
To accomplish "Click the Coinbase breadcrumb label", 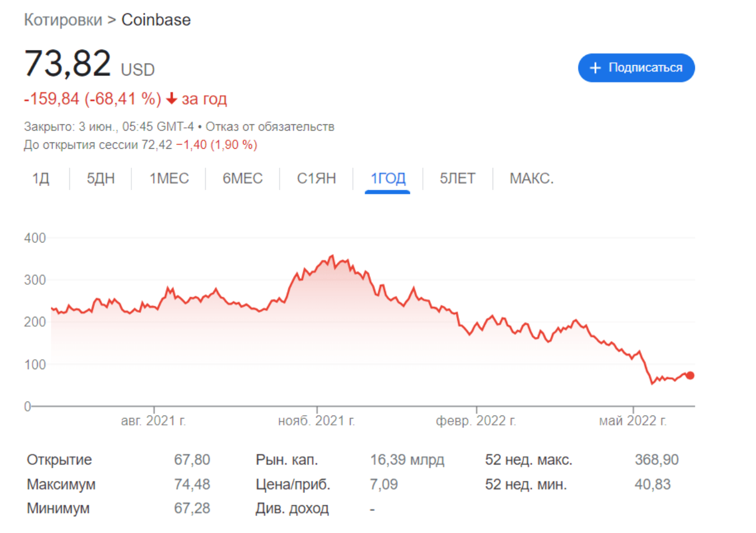I will [155, 19].
